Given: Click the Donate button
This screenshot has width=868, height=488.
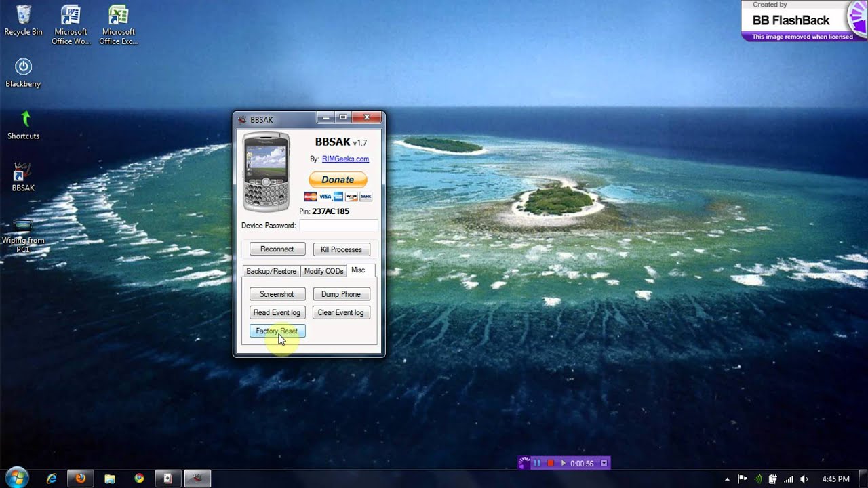Looking at the screenshot, I should pos(338,180).
